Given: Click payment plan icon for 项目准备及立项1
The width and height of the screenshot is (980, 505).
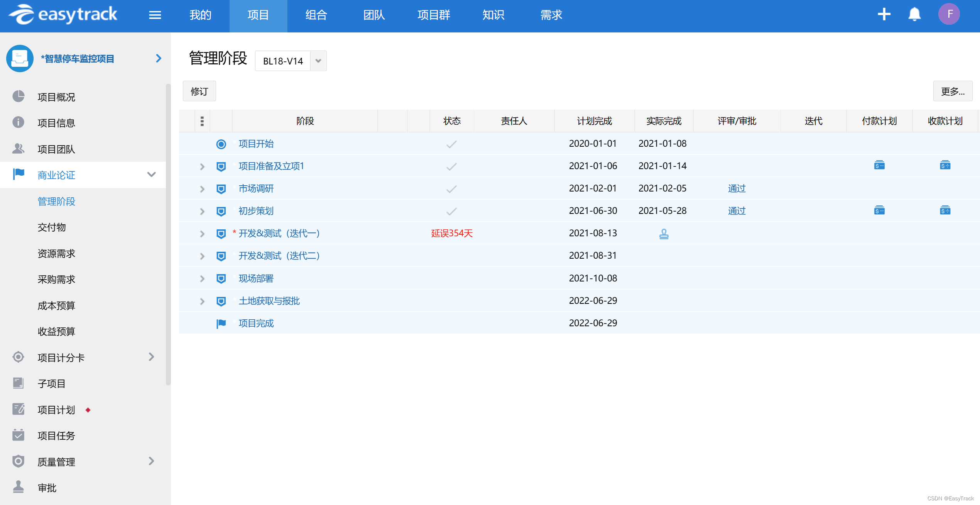Looking at the screenshot, I should pos(879,166).
